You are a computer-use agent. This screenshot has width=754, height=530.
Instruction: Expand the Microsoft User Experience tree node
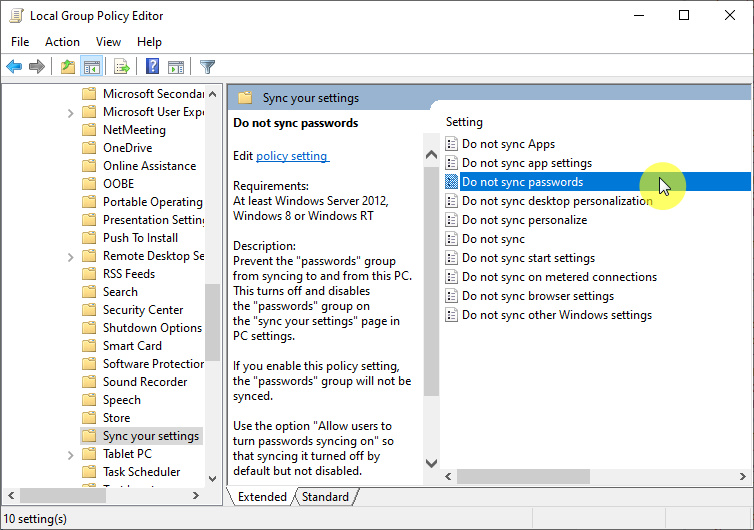click(x=71, y=112)
